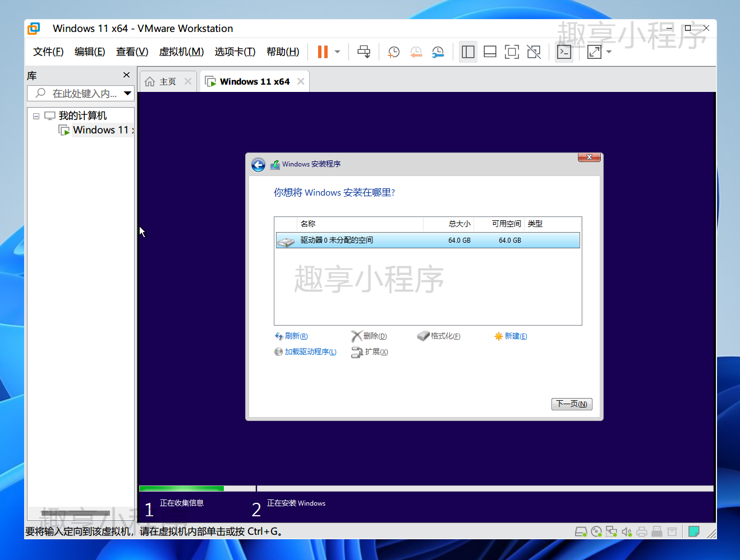This screenshot has width=740, height=560.
Task: Click the CD/DVD drive status icon
Action: [x=596, y=531]
